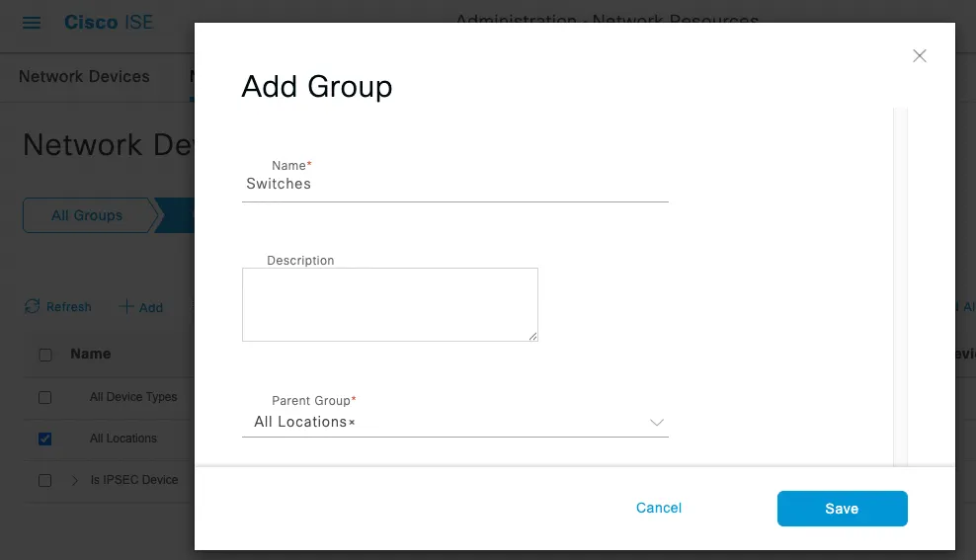The width and height of the screenshot is (976, 560).
Task: Click the dialog's vertical scrollbar
Action: 900,286
